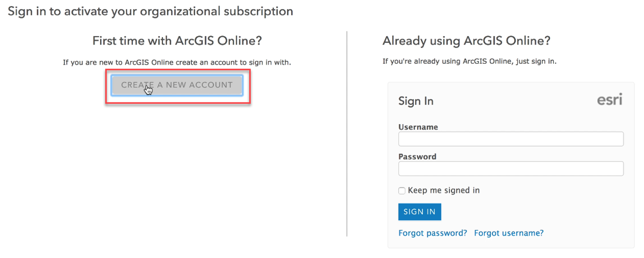Click the "First time with ArcGIS Online?" heading
644x258 pixels.
pos(177,41)
